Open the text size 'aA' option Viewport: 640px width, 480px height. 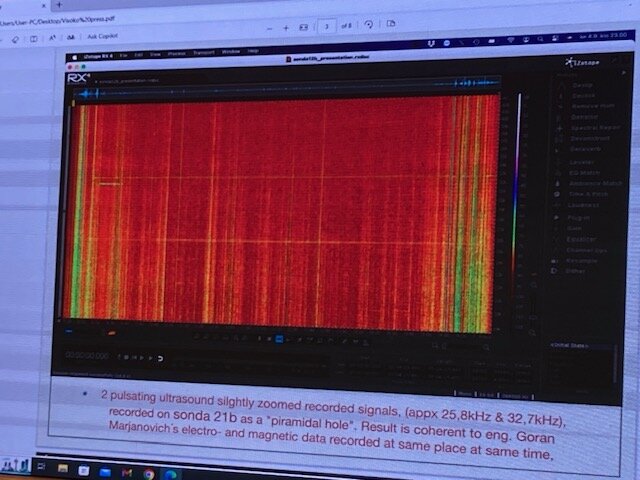[71, 37]
